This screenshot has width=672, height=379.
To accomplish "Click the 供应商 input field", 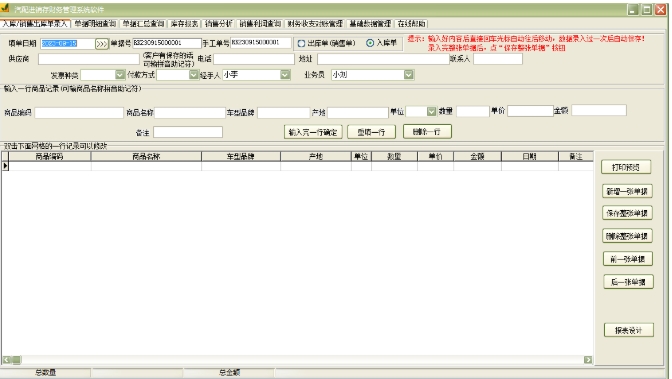I will (89, 59).
